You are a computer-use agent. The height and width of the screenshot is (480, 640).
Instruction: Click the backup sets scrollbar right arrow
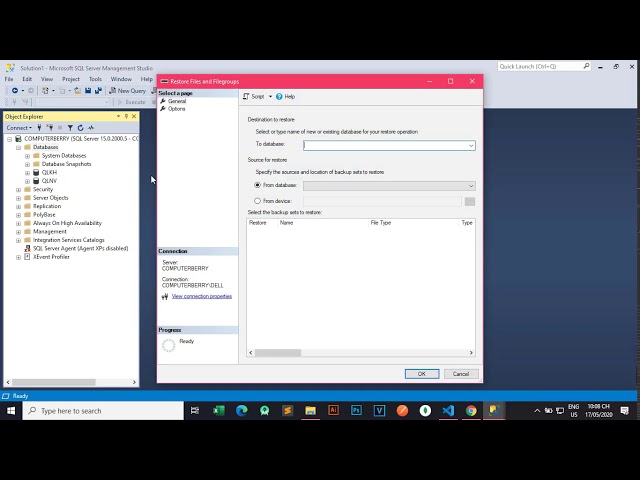pos(471,353)
